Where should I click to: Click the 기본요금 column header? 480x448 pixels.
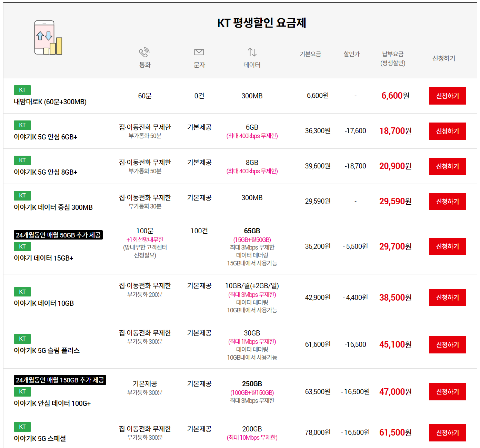pos(310,54)
